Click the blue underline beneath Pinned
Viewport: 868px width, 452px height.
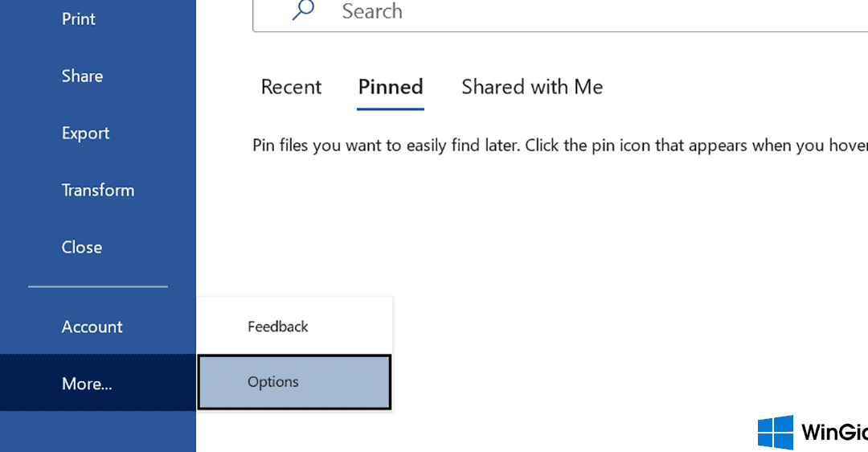pos(391,109)
